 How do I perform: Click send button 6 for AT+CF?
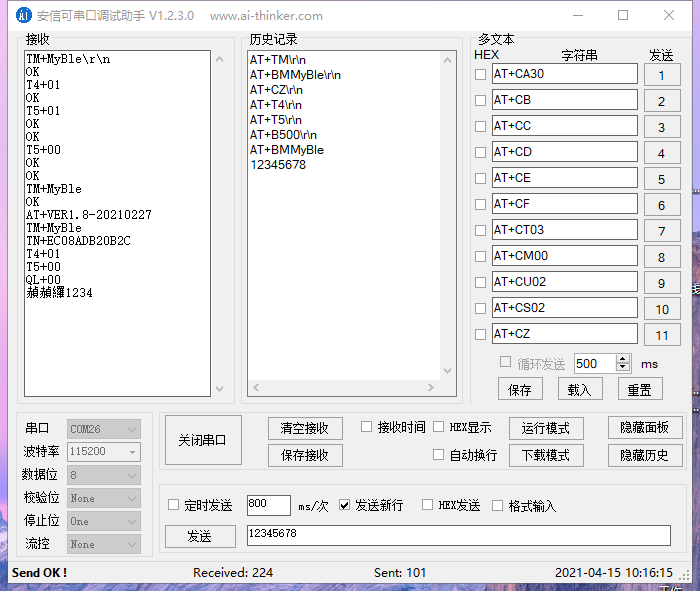[662, 205]
